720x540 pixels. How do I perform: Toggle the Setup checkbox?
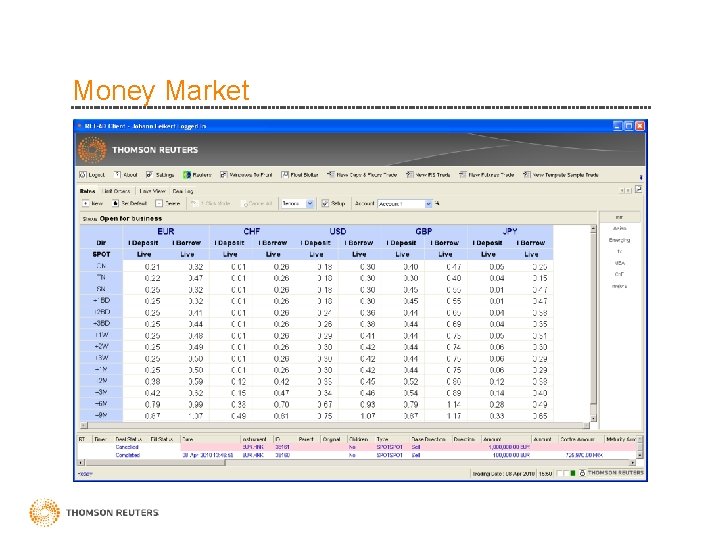point(325,203)
